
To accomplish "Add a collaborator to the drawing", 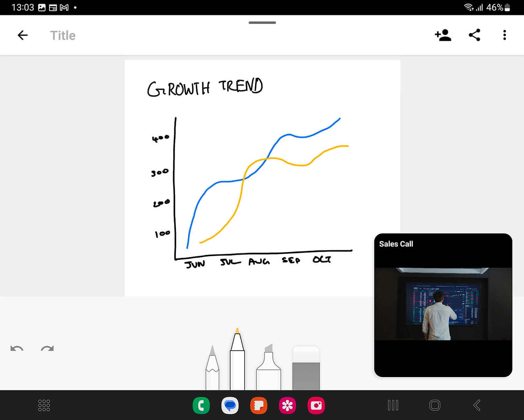I will click(x=443, y=35).
